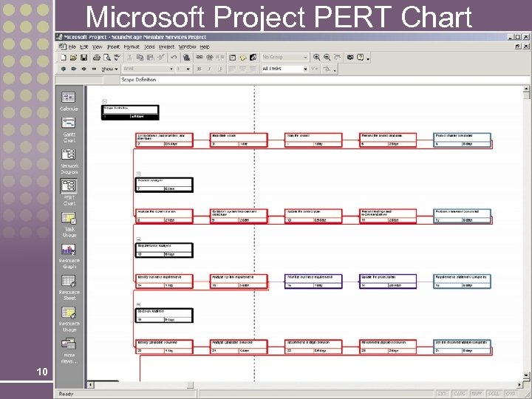Open the Edit menu
This screenshot has height=399, width=532.
pyautogui.click(x=83, y=47)
